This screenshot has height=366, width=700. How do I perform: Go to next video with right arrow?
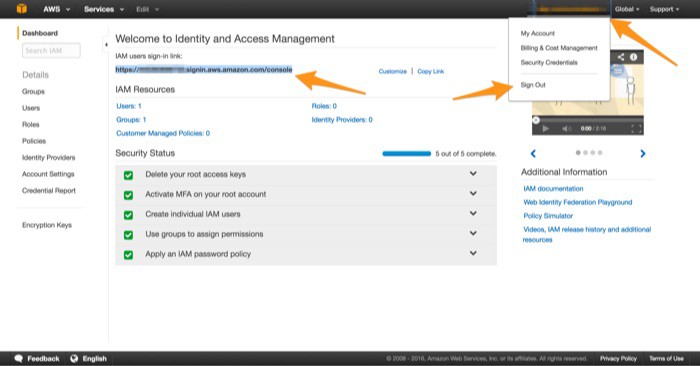click(642, 154)
